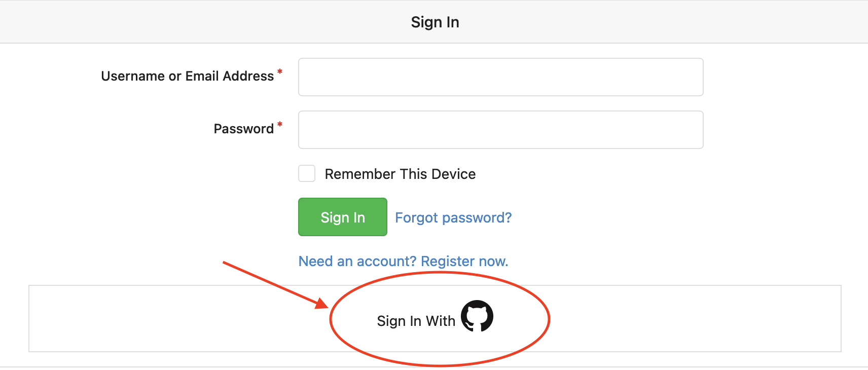Follow the "Need an account? Register now." link
The image size is (868, 370).
tap(403, 261)
